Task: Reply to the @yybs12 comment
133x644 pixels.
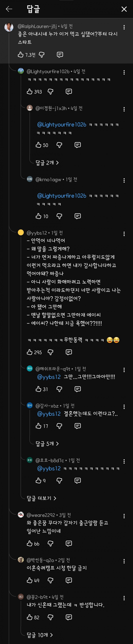Action: (69, 352)
